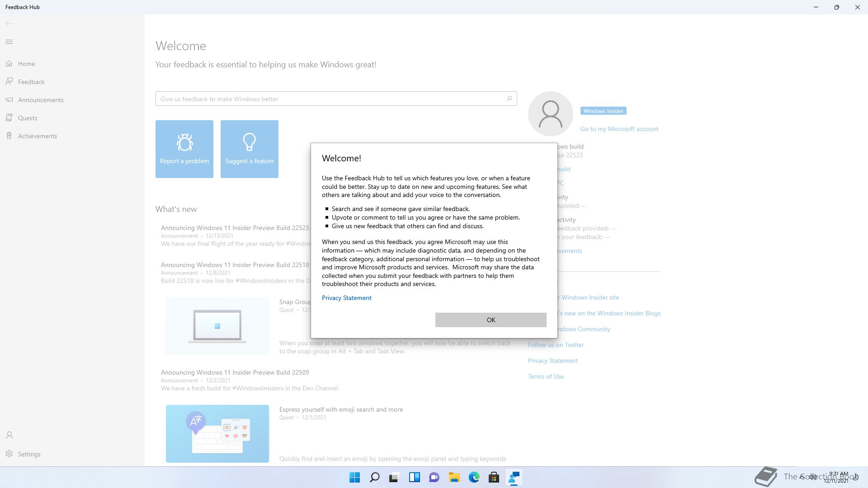This screenshot has width=868, height=488.
Task: Click the Snap Groups quest laptop thumbnail
Action: (217, 326)
